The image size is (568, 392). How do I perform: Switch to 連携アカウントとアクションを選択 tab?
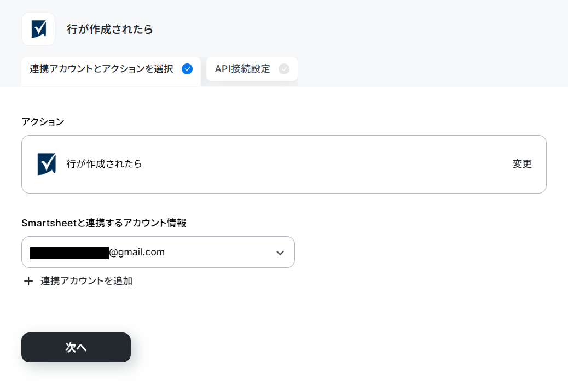coord(111,69)
